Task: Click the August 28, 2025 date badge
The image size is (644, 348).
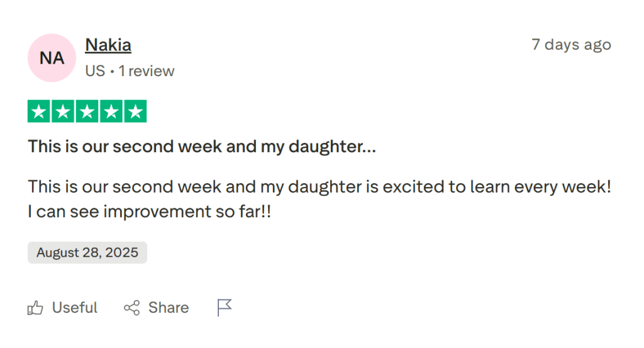Action: 87,253
